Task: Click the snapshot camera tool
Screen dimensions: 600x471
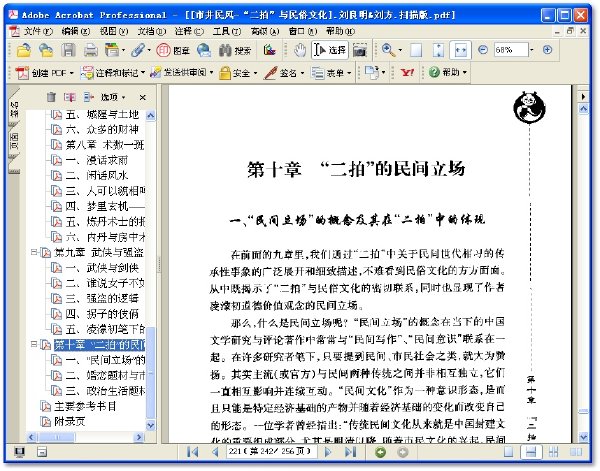Action: pos(360,50)
